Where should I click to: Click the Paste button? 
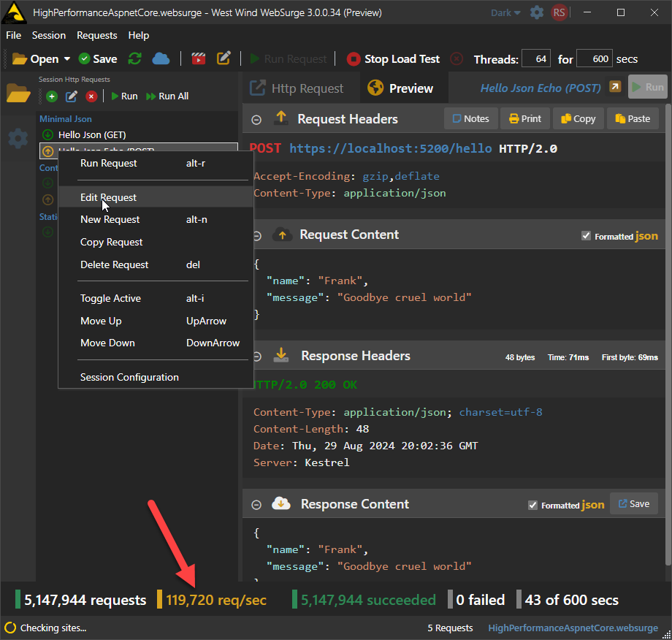(x=633, y=119)
